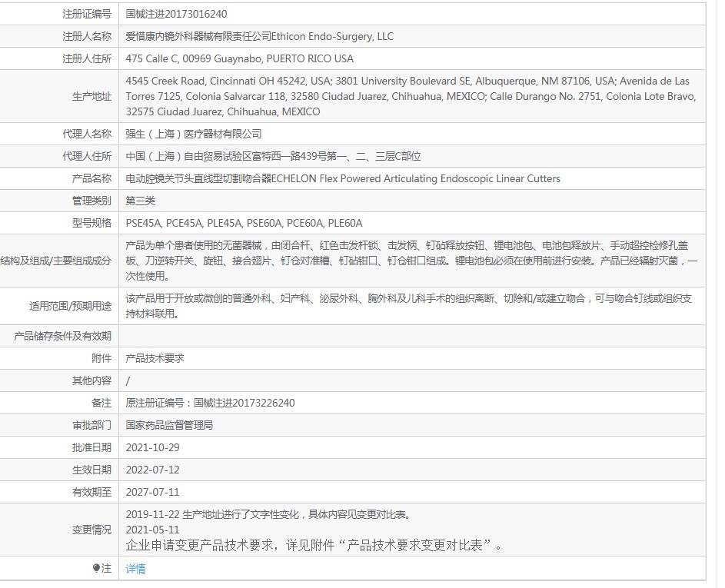
Task: Click agent name 强生（上海）医疗器材有限公司
Action: click(193, 134)
